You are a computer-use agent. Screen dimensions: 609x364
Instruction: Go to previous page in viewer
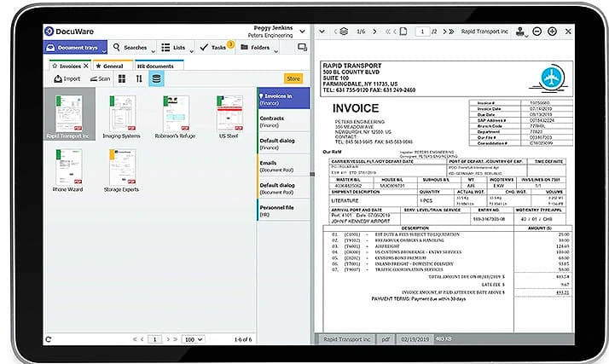(395, 32)
